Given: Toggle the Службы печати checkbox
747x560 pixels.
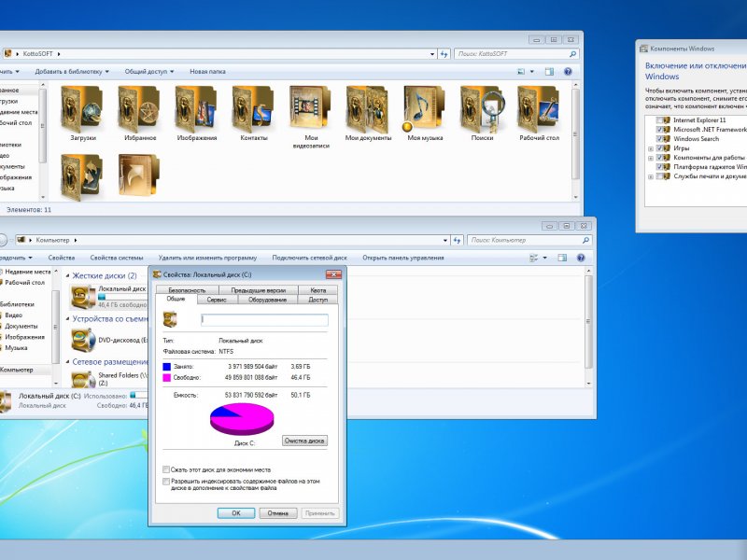Looking at the screenshot, I should tap(660, 176).
